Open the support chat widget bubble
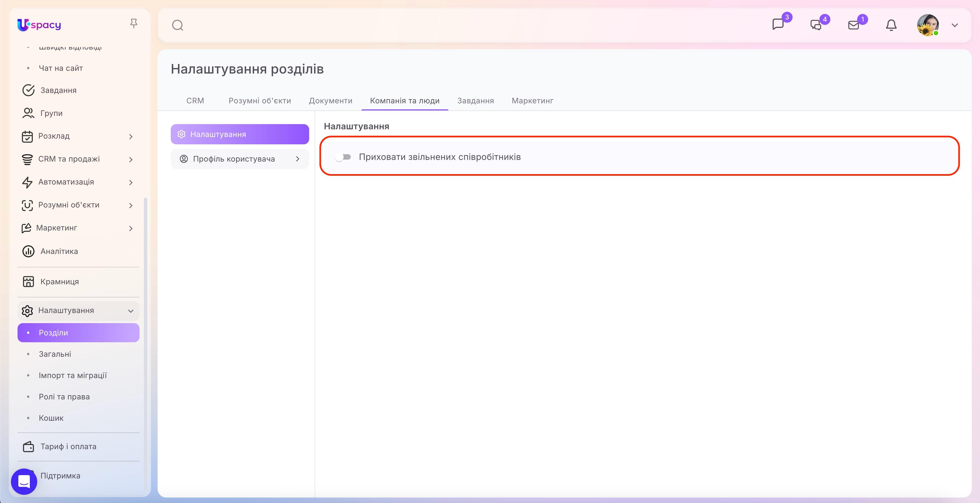This screenshot has width=980, height=503. tap(24, 481)
